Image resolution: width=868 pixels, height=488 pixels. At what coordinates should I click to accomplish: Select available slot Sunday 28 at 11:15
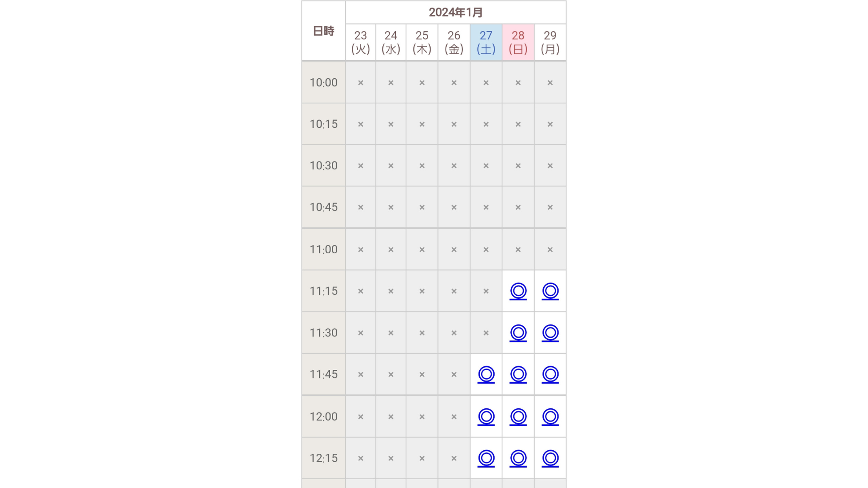pos(518,291)
